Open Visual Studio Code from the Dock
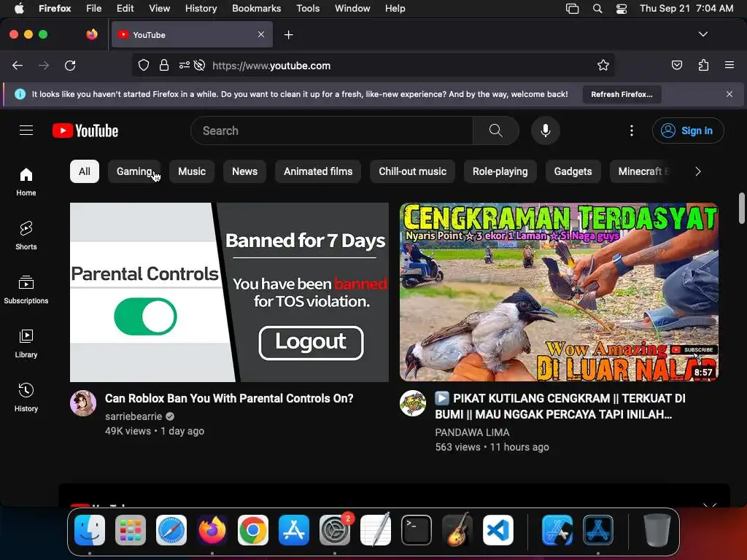Screen dimensions: 747x560 pos(498,530)
